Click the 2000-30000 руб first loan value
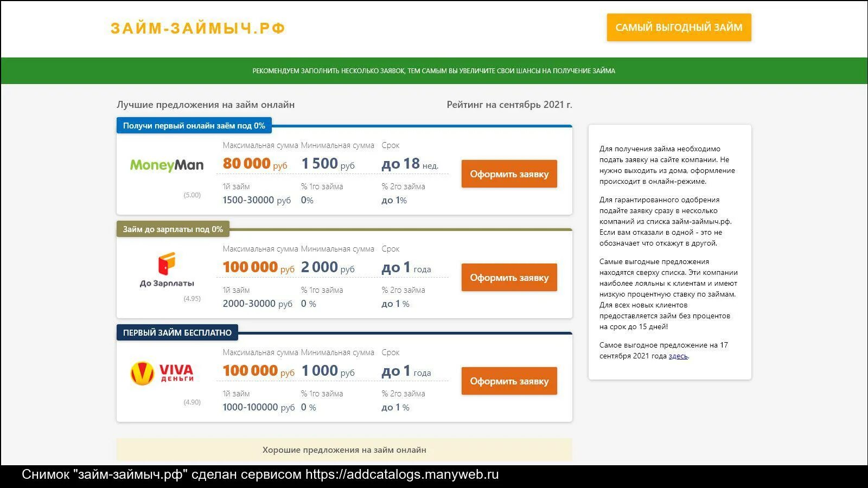 tap(258, 304)
